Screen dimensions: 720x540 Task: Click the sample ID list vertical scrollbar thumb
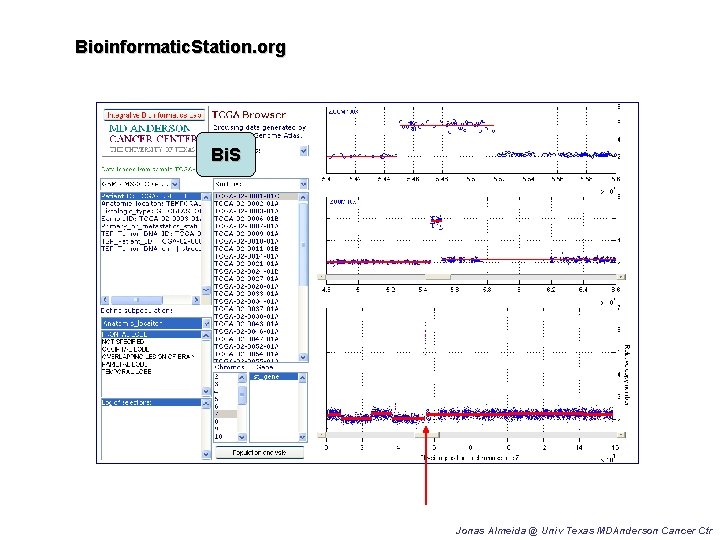pyautogui.click(x=303, y=244)
